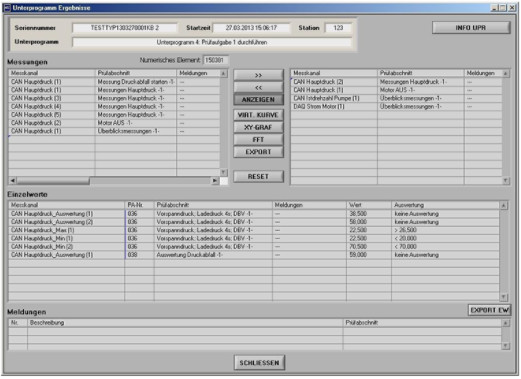Select left list row CAN Hauptdruck (4)

(114, 106)
